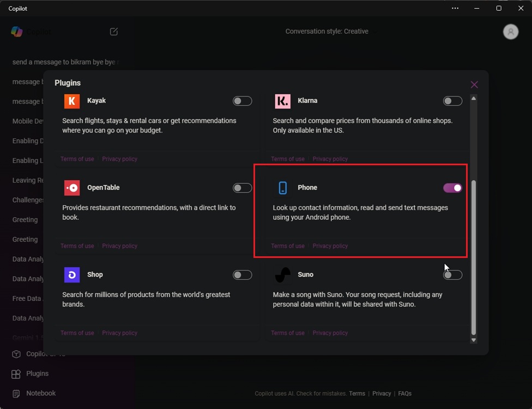Open the window options menu with three dots
Image resolution: width=532 pixels, height=409 pixels.
point(455,8)
